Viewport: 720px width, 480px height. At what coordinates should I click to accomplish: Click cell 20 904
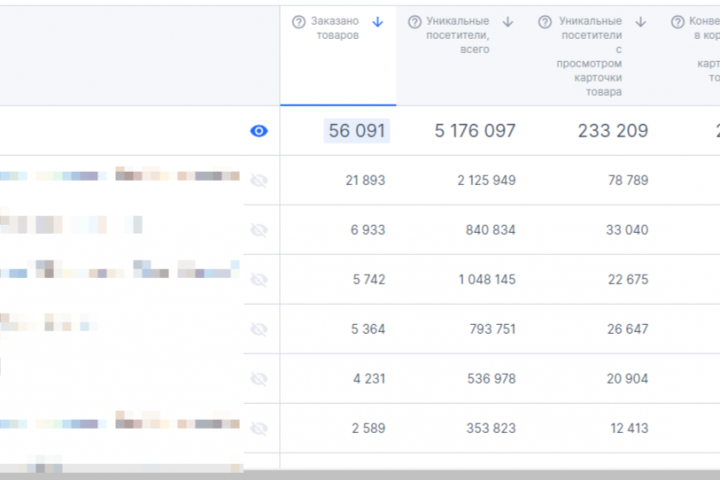[627, 379]
